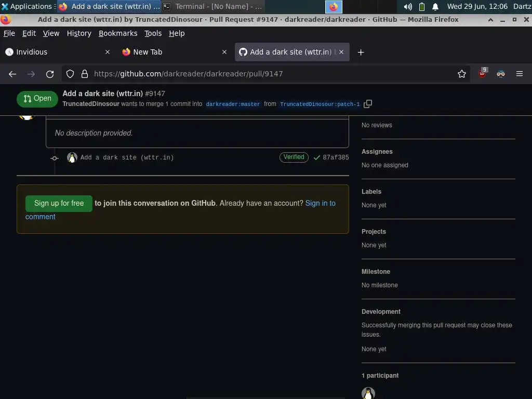Viewport: 532px width, 399px height.
Task: Go back to the previous page
Action: (x=12, y=74)
